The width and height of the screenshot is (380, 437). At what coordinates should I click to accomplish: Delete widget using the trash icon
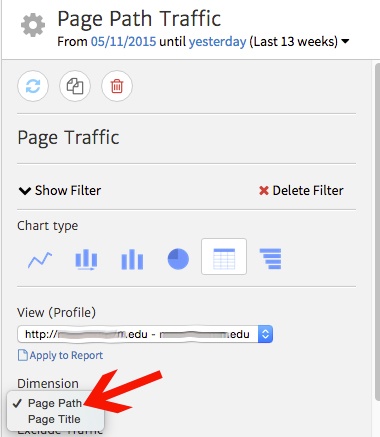coord(117,86)
